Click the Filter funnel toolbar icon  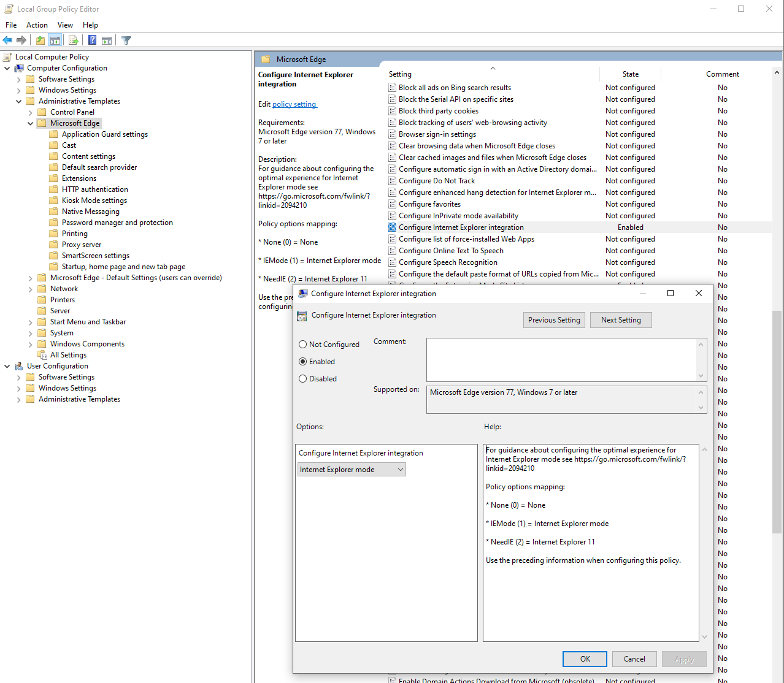(x=126, y=40)
